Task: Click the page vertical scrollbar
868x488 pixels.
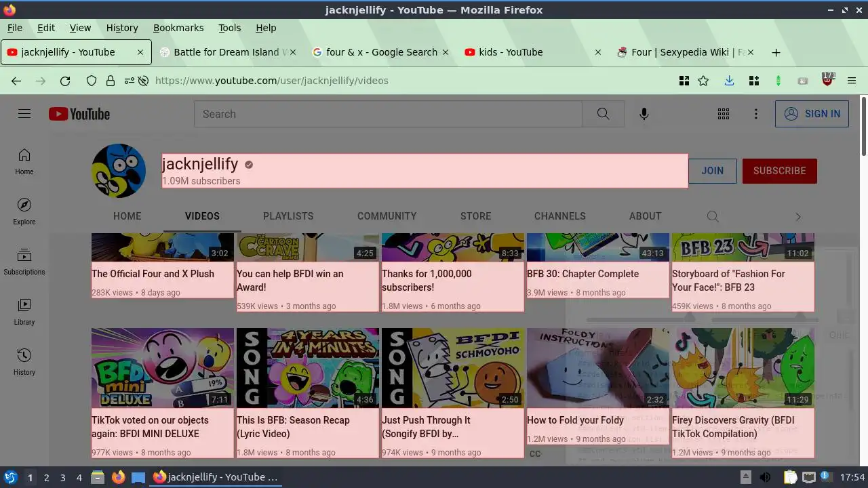Action: [863, 125]
